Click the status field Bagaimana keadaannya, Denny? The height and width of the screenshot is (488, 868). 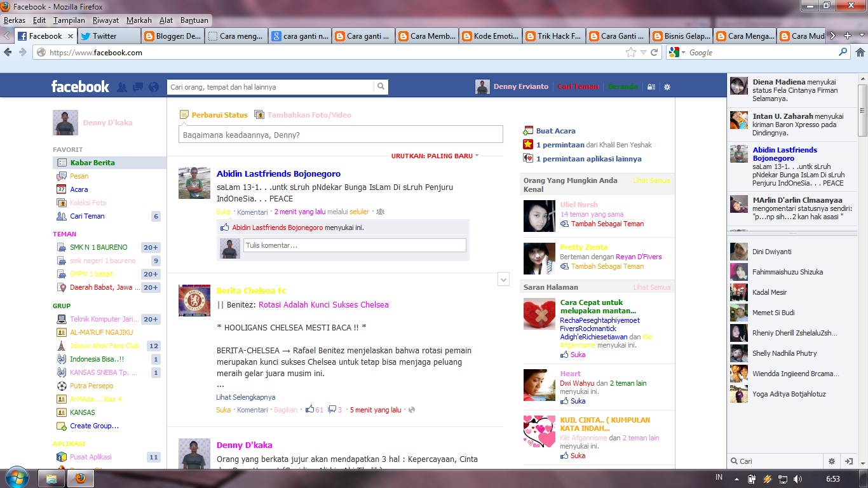tap(341, 134)
